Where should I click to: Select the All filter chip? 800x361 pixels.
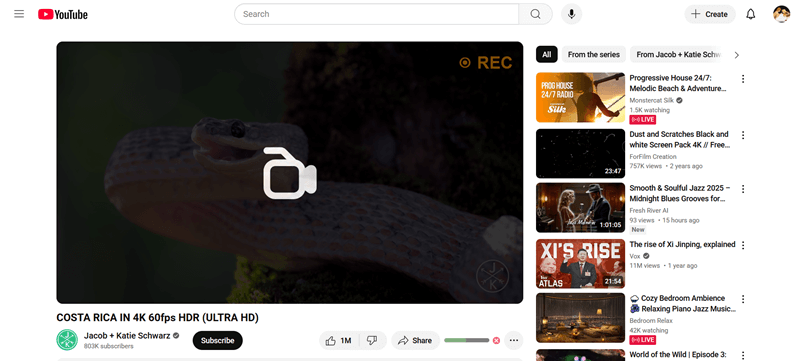(546, 55)
